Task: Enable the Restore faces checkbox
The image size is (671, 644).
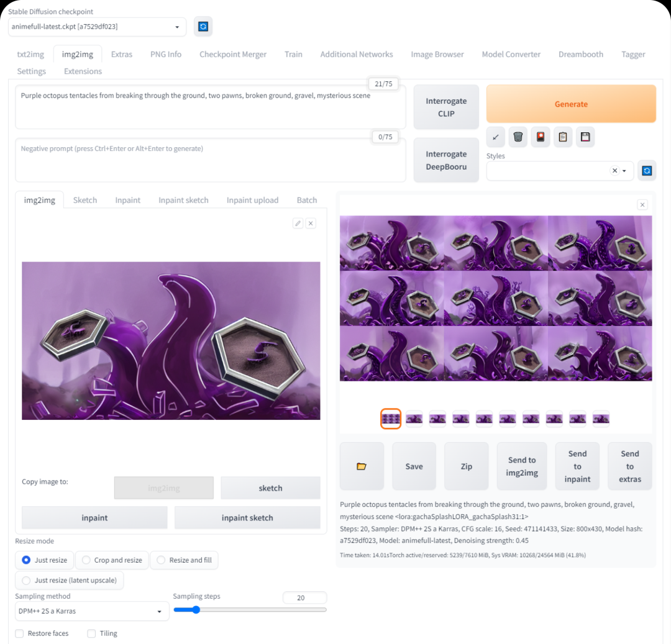Action: pyautogui.click(x=20, y=633)
